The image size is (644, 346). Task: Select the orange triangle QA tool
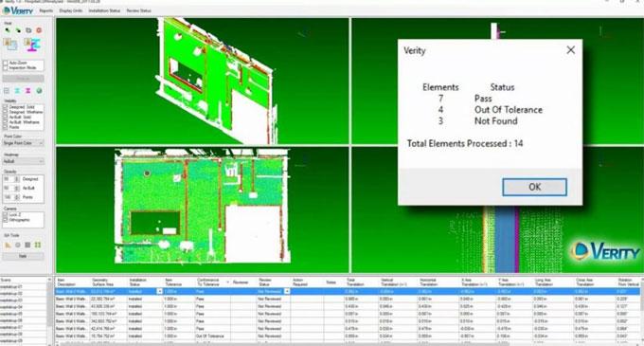click(x=8, y=245)
